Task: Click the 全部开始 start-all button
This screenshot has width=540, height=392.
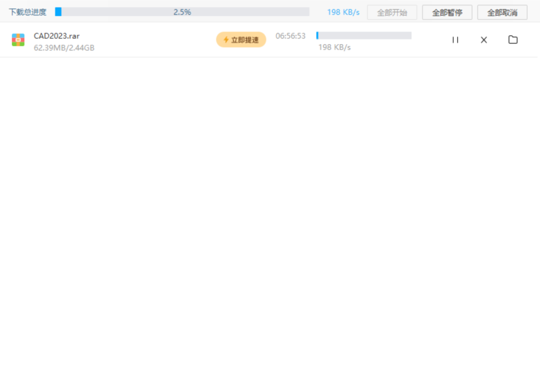Action: [x=392, y=12]
